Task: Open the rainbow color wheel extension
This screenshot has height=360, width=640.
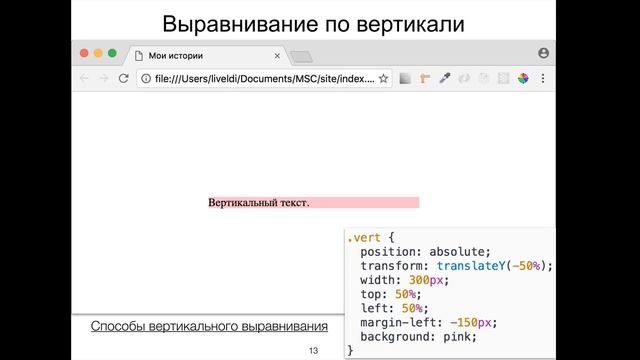Action: 523,78
